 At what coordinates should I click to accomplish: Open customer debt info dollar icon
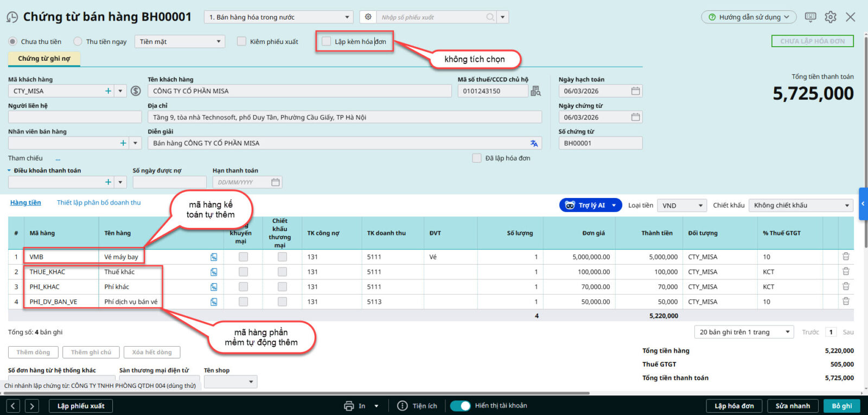point(136,91)
